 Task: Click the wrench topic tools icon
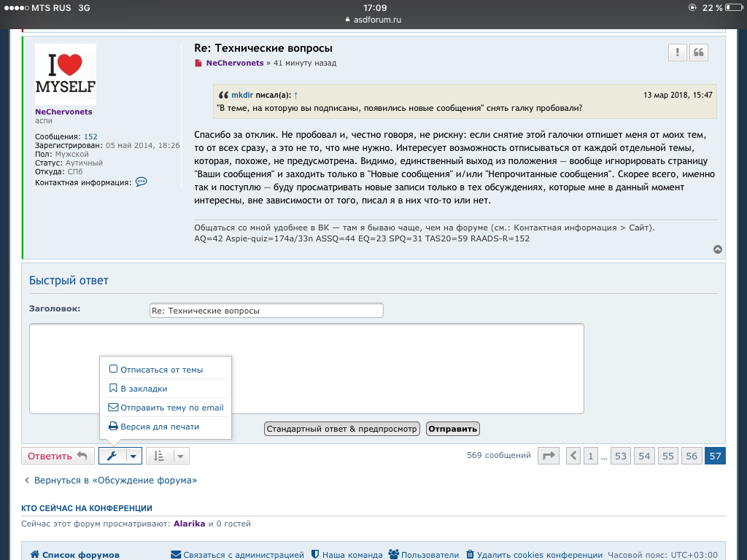point(112,456)
